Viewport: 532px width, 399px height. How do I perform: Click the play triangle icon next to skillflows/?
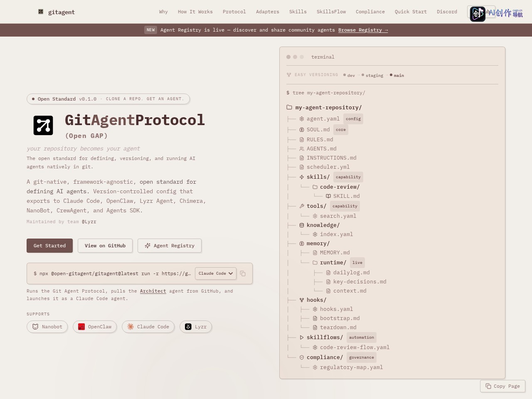point(302,337)
